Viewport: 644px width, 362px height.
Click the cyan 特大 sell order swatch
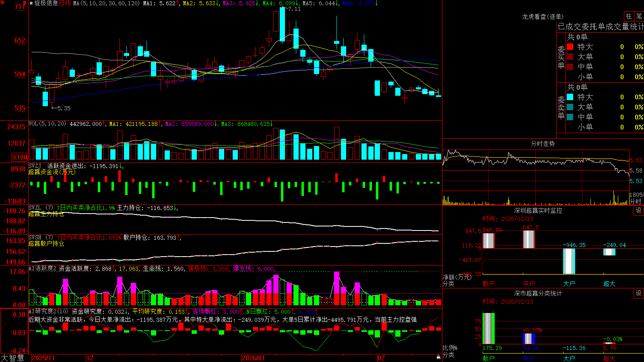pyautogui.click(x=570, y=97)
